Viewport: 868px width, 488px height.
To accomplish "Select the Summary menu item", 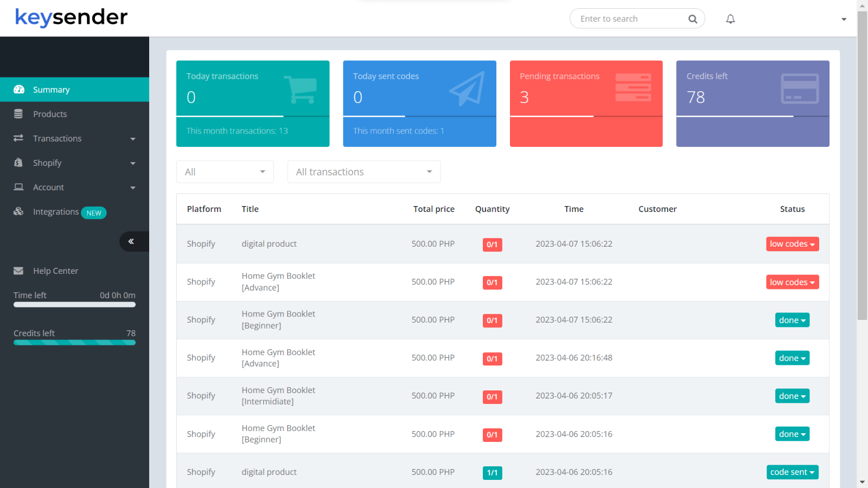I will (52, 89).
